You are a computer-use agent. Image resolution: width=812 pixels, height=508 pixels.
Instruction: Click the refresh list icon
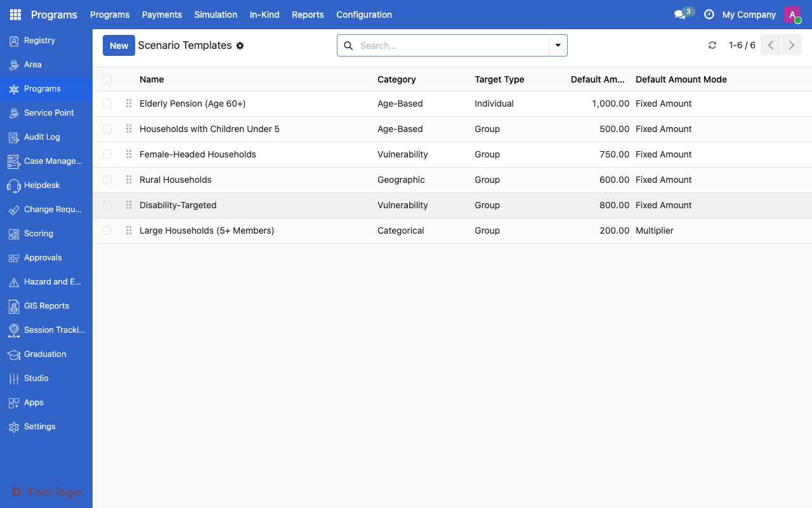point(712,45)
